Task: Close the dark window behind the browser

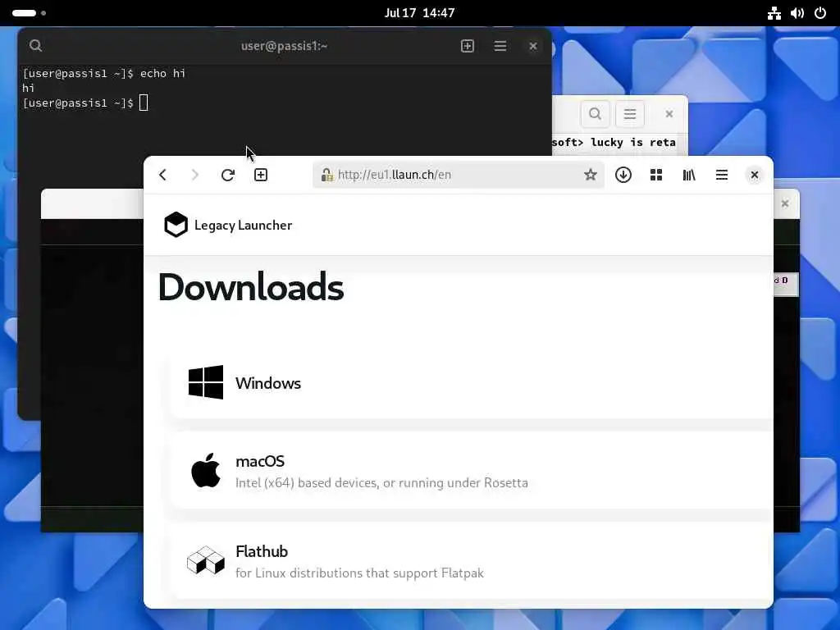Action: [785, 203]
